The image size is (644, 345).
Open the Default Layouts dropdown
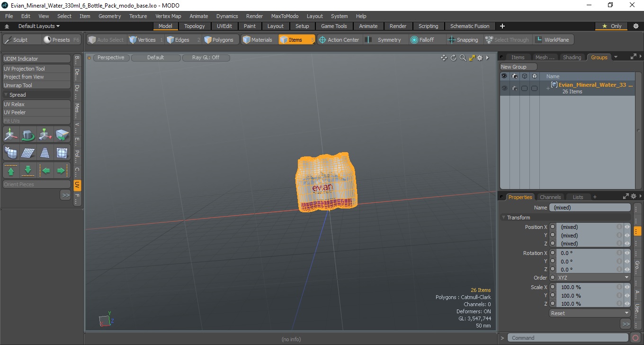[x=39, y=26]
